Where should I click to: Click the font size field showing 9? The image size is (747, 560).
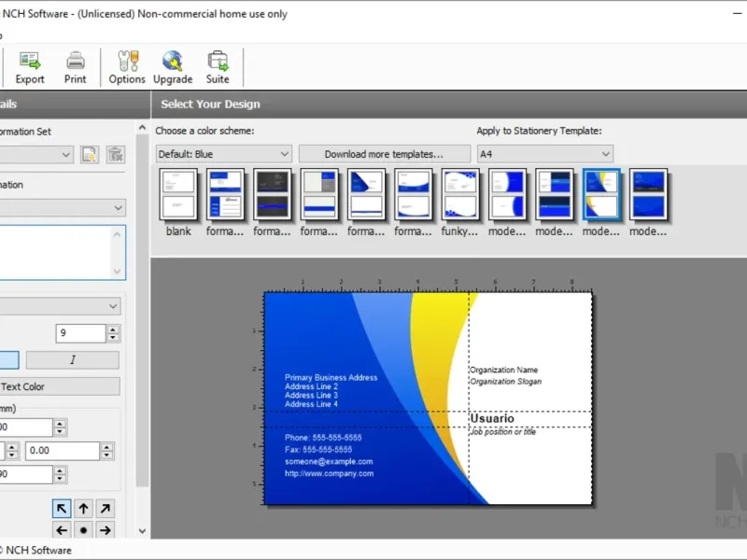point(80,333)
